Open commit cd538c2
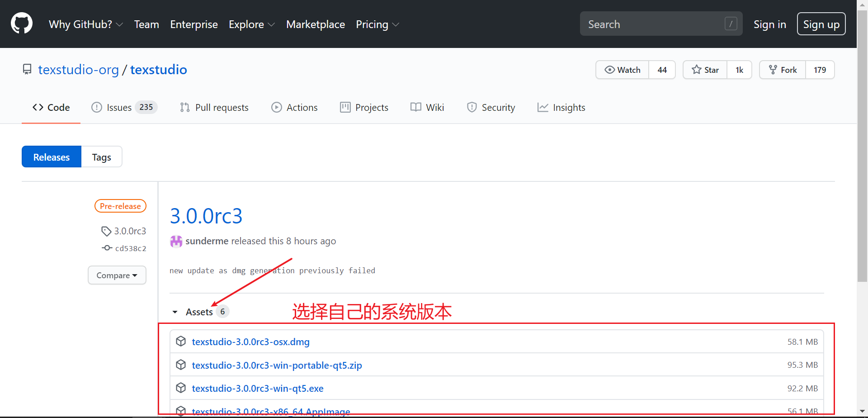The height and width of the screenshot is (418, 868). pyautogui.click(x=131, y=248)
